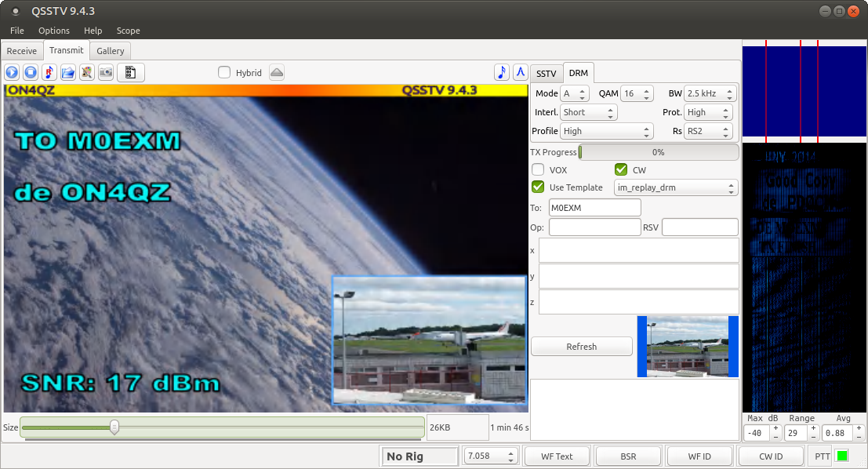This screenshot has width=868, height=469.
Task: Click the open image folder icon
Action: [x=68, y=72]
